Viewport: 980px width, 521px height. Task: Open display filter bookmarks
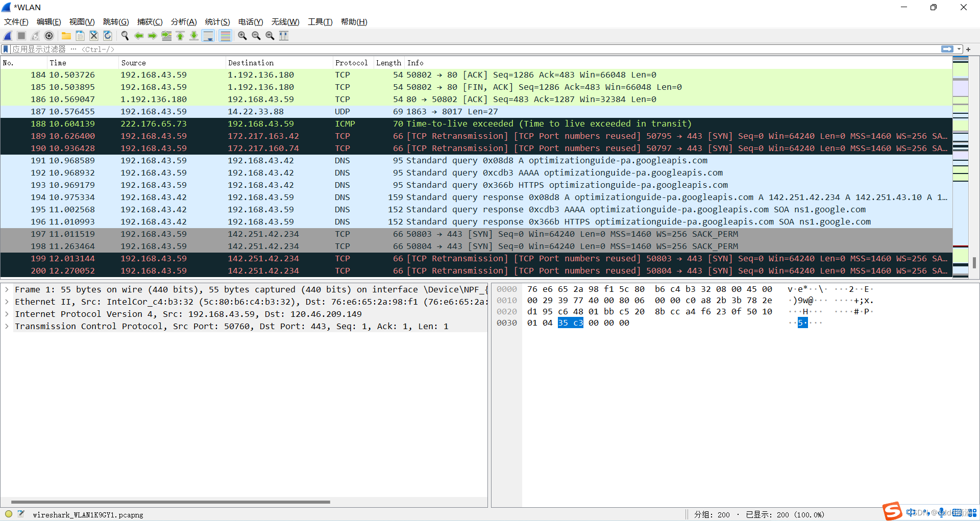pyautogui.click(x=6, y=49)
